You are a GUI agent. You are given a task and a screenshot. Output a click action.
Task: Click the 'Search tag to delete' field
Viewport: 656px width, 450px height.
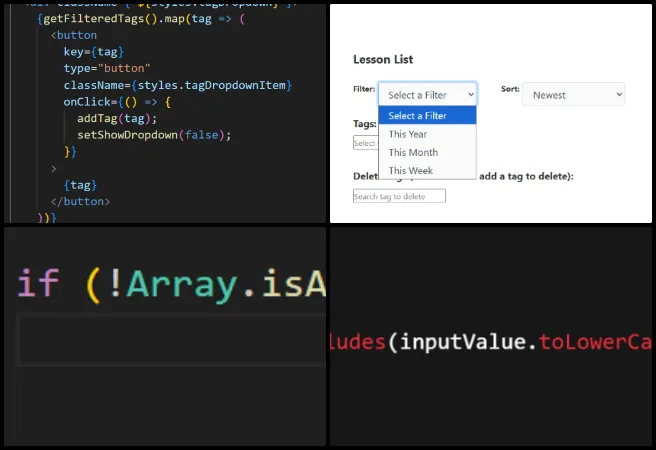coord(399,196)
